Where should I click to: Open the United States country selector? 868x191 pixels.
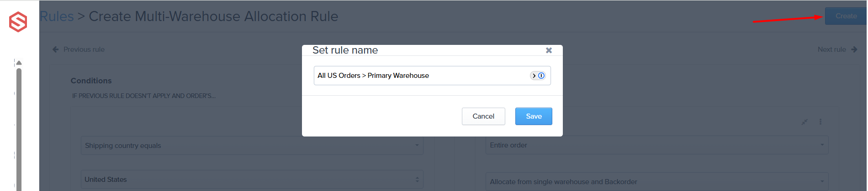[x=252, y=180]
